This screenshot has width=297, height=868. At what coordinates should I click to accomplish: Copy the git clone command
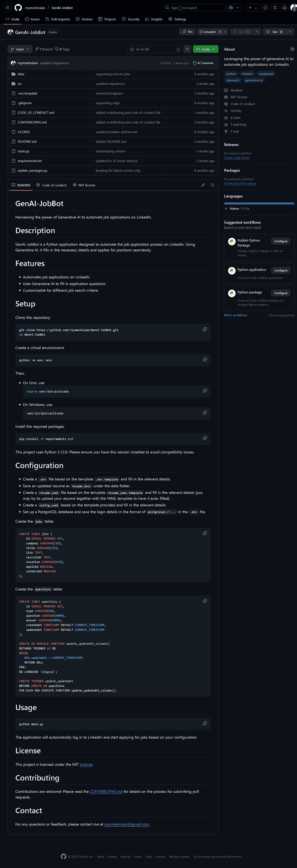(x=205, y=329)
